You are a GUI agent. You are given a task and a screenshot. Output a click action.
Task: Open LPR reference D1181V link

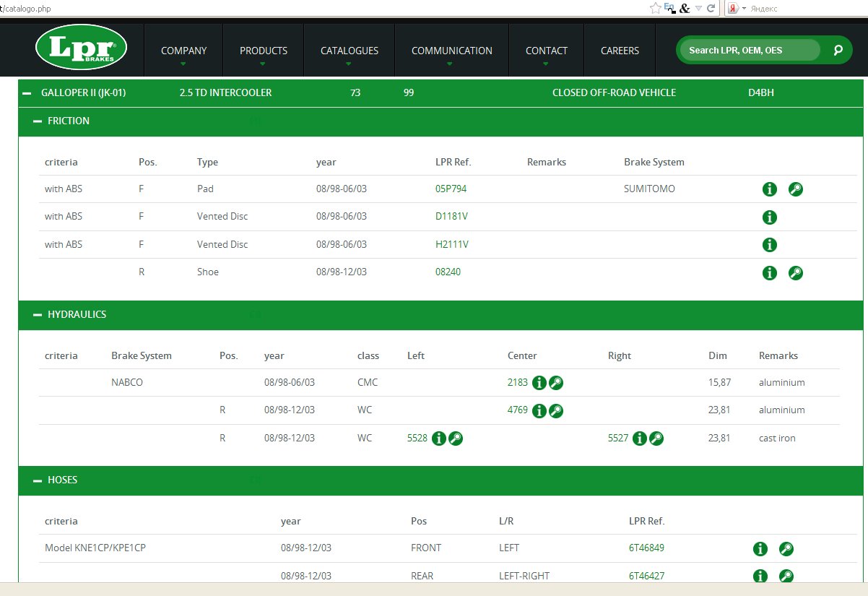click(x=452, y=216)
